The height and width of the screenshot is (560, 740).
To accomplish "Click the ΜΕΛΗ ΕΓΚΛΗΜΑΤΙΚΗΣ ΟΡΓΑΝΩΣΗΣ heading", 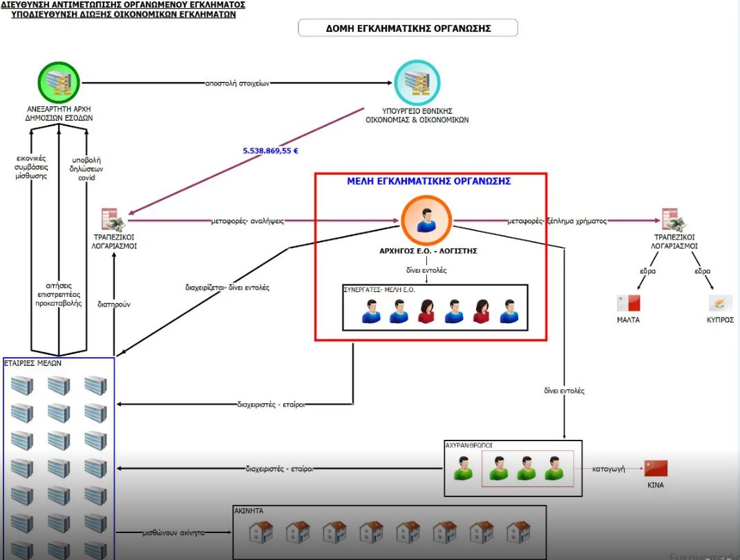I will click(428, 182).
